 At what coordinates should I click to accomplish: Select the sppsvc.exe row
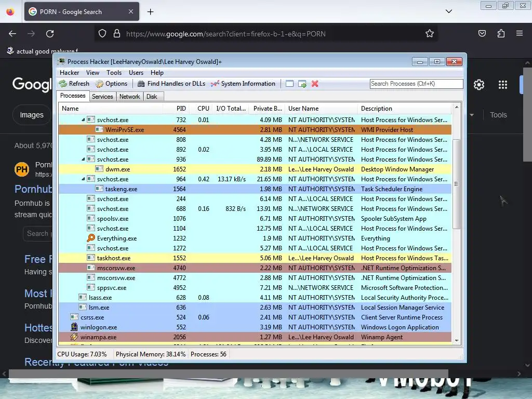[x=255, y=288]
